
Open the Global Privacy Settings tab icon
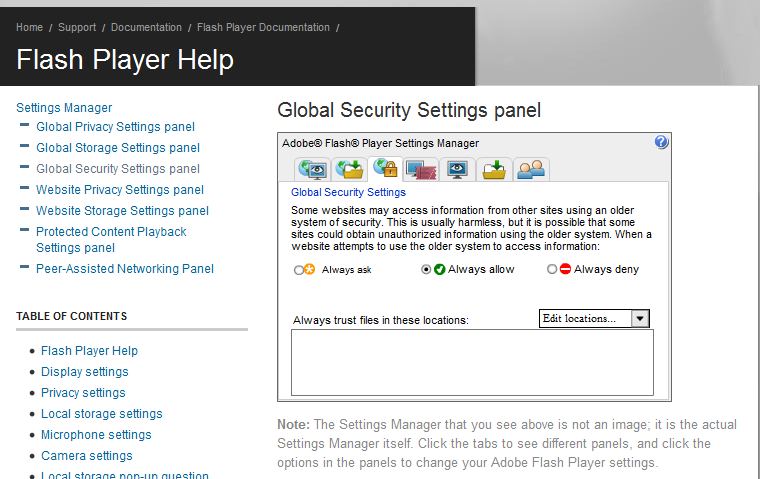[x=313, y=169]
